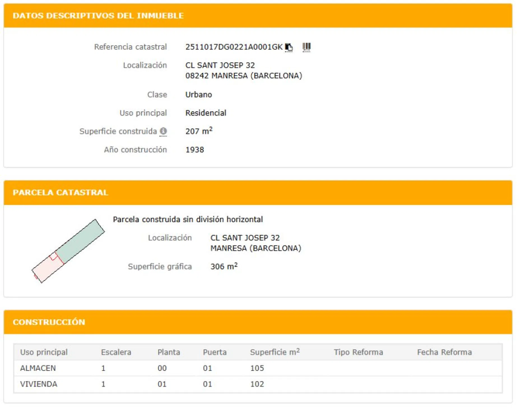Open the info icon beside Superficie construida
Screen dimensions: 520x420
click(x=163, y=131)
